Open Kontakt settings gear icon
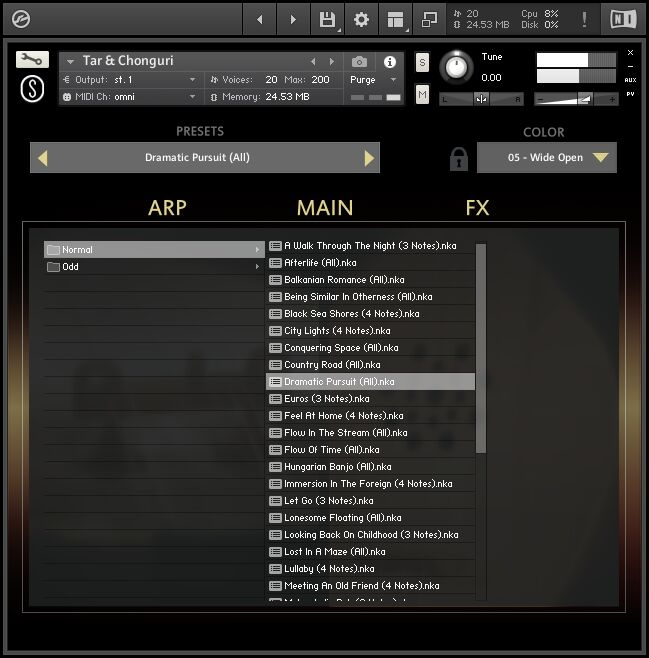Viewport: 649px width, 658px height. click(361, 19)
